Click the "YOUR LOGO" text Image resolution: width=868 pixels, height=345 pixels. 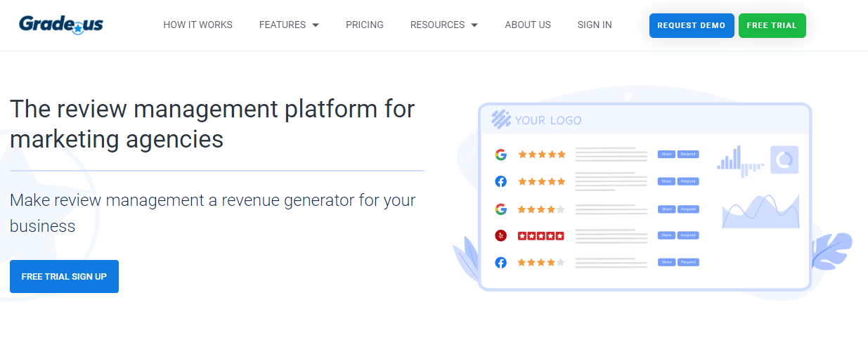[548, 120]
